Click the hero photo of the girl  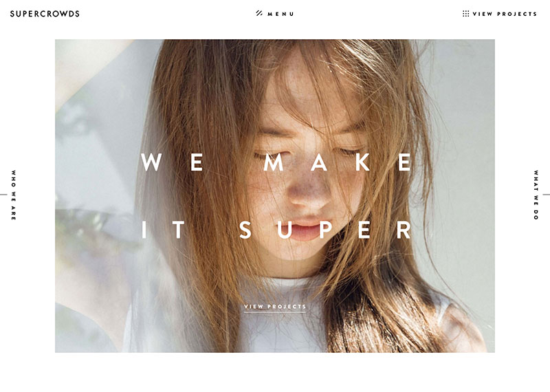click(275, 196)
